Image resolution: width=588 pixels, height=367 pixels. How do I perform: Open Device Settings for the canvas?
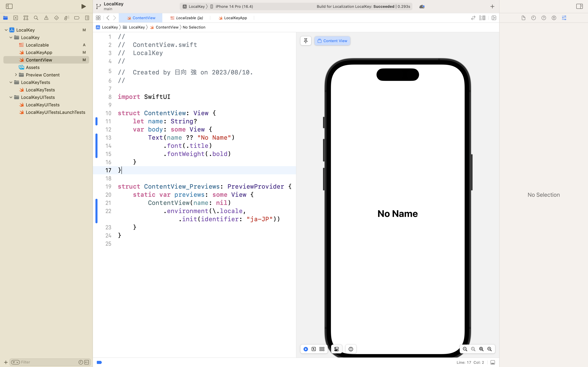pyautogui.click(x=337, y=349)
